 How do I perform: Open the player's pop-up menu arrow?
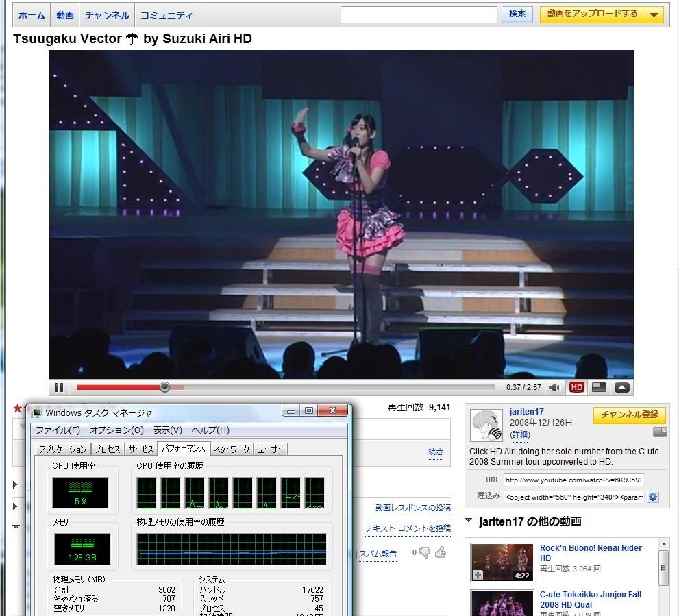point(622,387)
